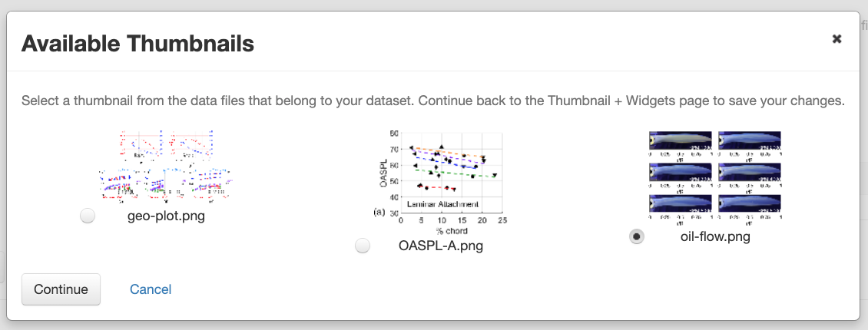
Task: Click top-left panel of oil-flow thumbnail
Action: tap(680, 140)
